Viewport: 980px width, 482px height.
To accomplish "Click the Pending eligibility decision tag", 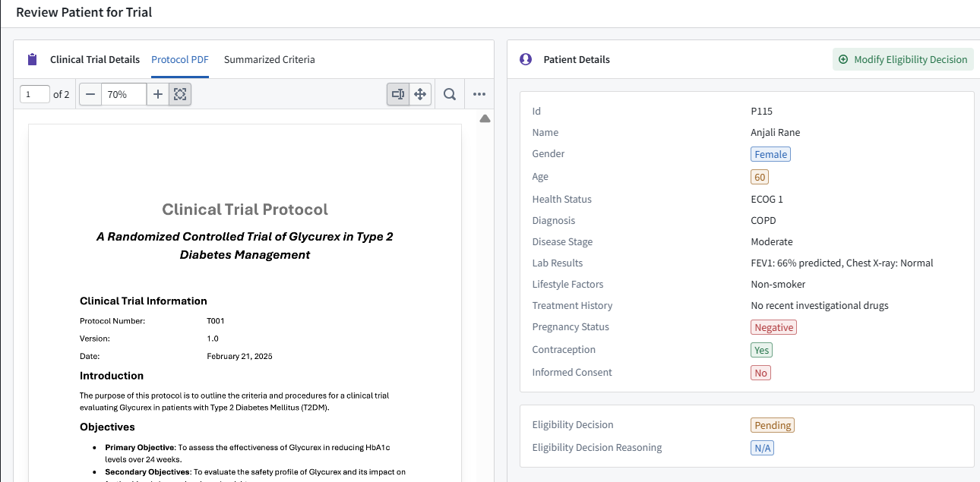I will [773, 425].
